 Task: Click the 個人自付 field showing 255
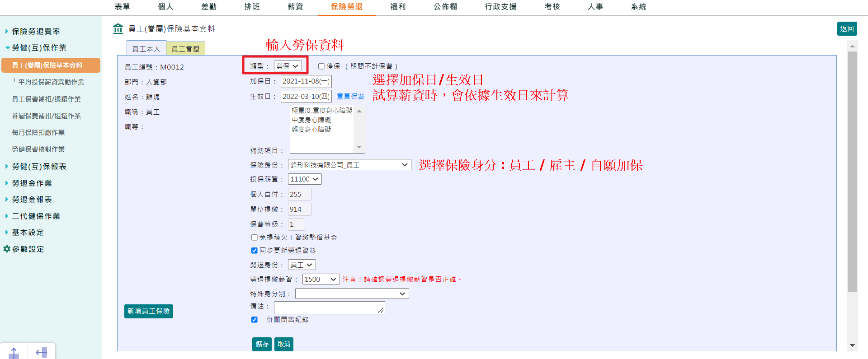coord(300,194)
